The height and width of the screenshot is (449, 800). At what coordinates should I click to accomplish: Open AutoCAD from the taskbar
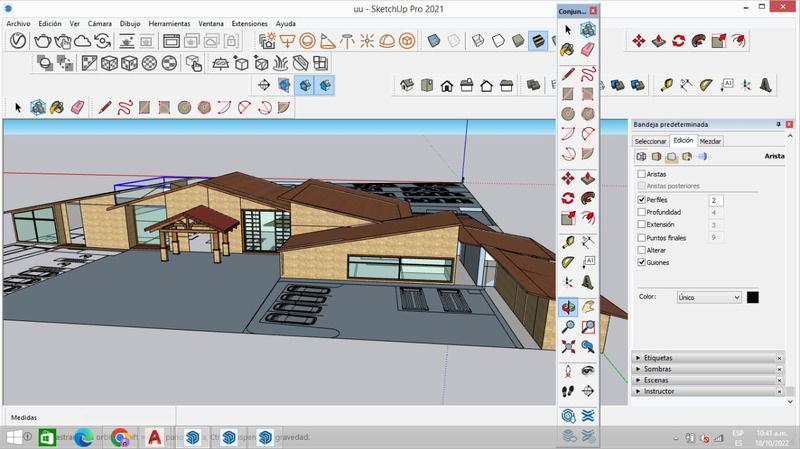pos(154,437)
